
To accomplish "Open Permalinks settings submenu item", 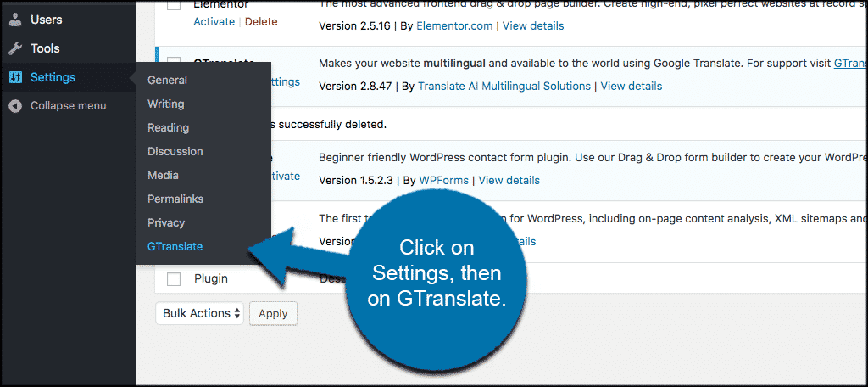I will click(x=175, y=199).
